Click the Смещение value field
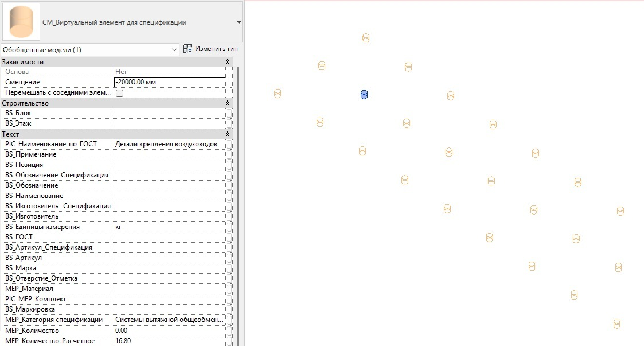The height and width of the screenshot is (346, 644). 170,82
